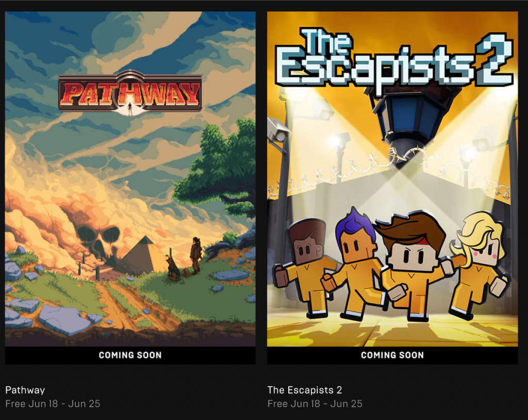Click the security camera on the pole
Image resolution: width=528 pixels, height=420 pixels.
coord(278,129)
